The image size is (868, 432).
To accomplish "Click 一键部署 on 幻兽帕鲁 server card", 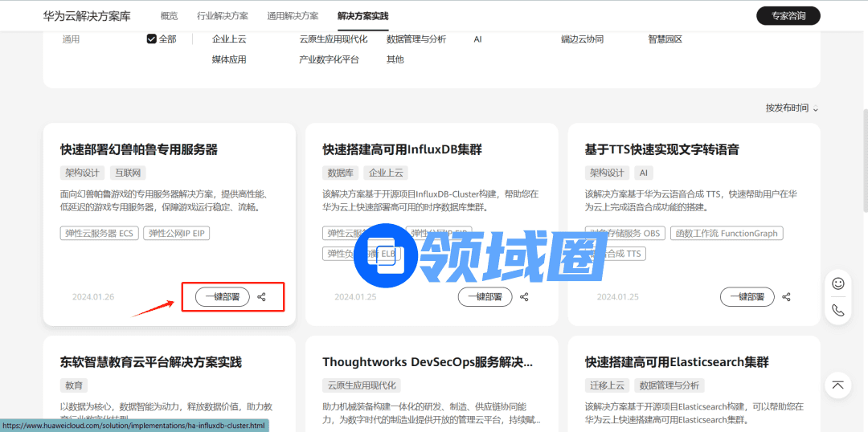I will click(x=223, y=297).
